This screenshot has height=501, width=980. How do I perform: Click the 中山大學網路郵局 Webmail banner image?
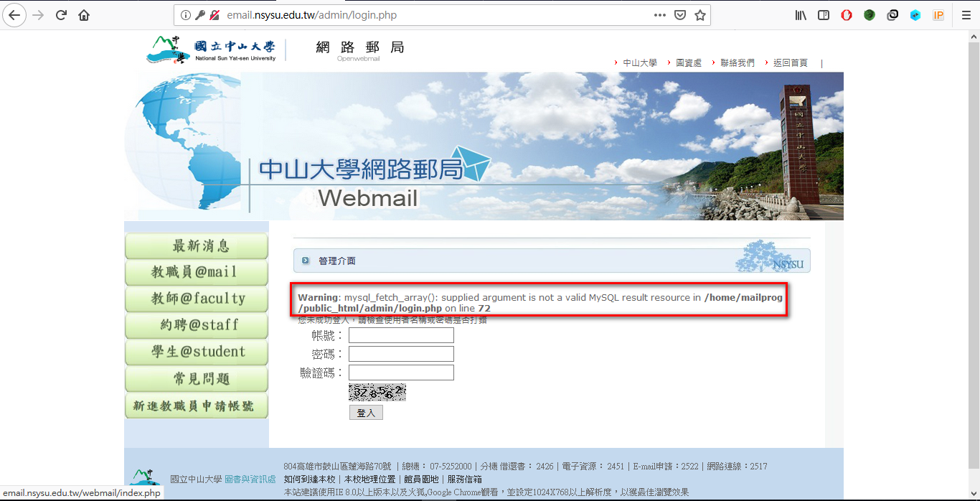coord(484,146)
